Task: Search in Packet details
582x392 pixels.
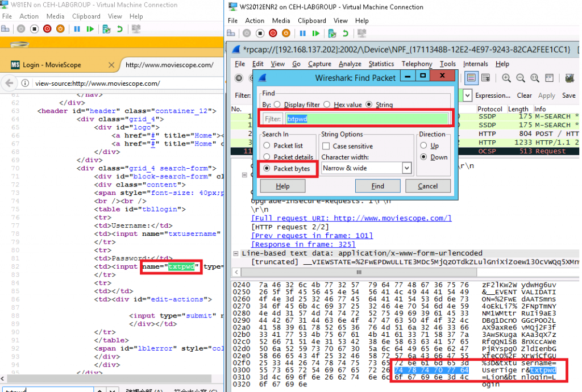Action: pos(267,157)
